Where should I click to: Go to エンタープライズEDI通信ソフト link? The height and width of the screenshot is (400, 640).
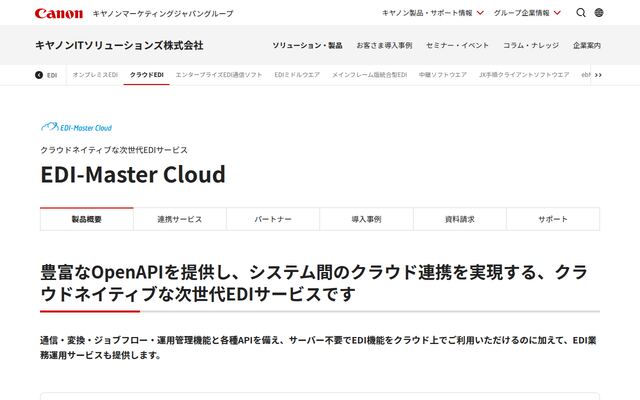(x=219, y=75)
